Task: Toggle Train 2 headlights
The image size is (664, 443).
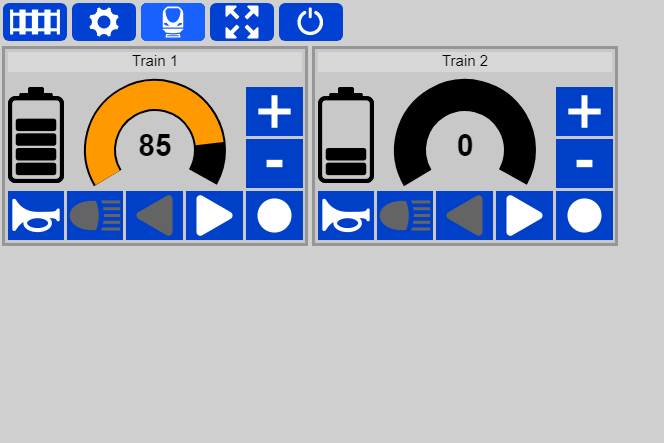Action: point(405,216)
